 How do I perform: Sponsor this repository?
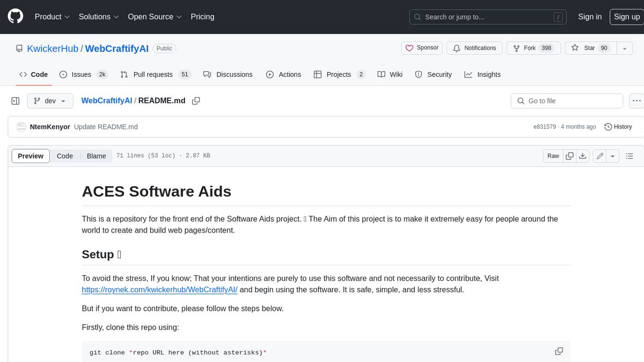pyautogui.click(x=421, y=48)
